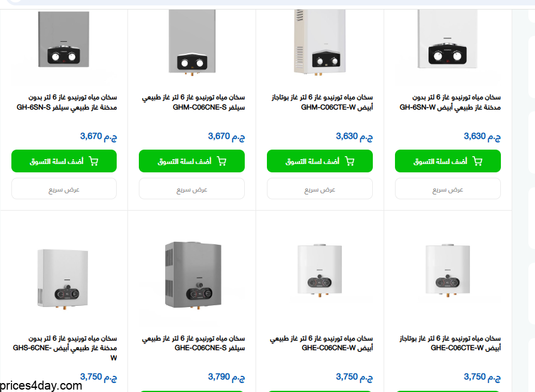Add GHM-C06CTE-W white heater to cart
Screen dimensions: 535x392
point(320,161)
